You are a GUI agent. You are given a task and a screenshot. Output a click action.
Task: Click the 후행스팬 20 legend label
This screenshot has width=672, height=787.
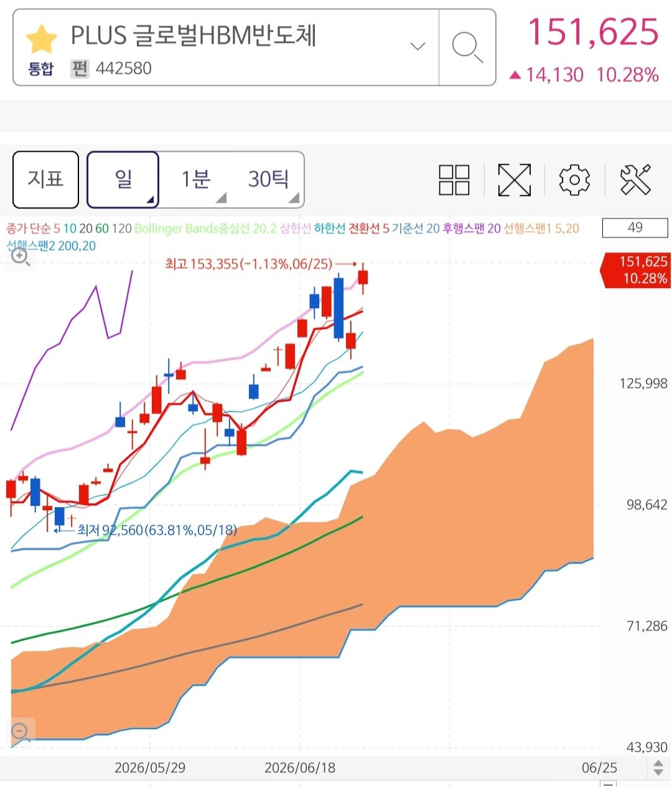(x=471, y=228)
